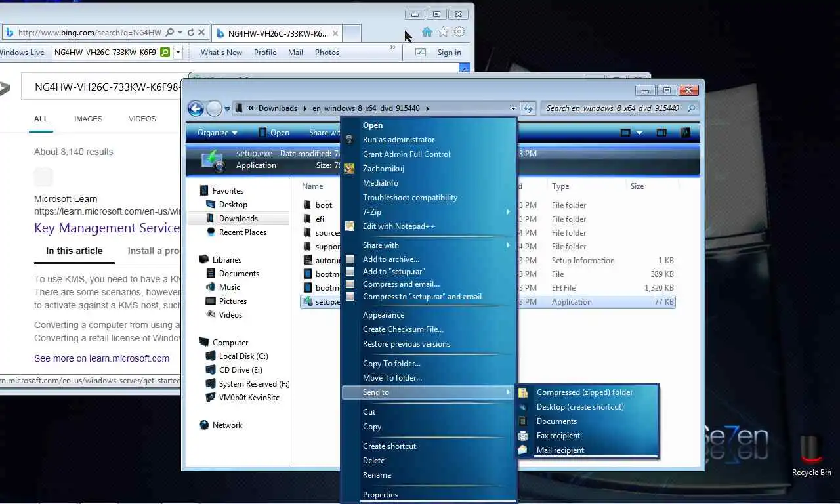Send to Desktop (create shortcut)
The image size is (840, 504).
click(x=580, y=407)
